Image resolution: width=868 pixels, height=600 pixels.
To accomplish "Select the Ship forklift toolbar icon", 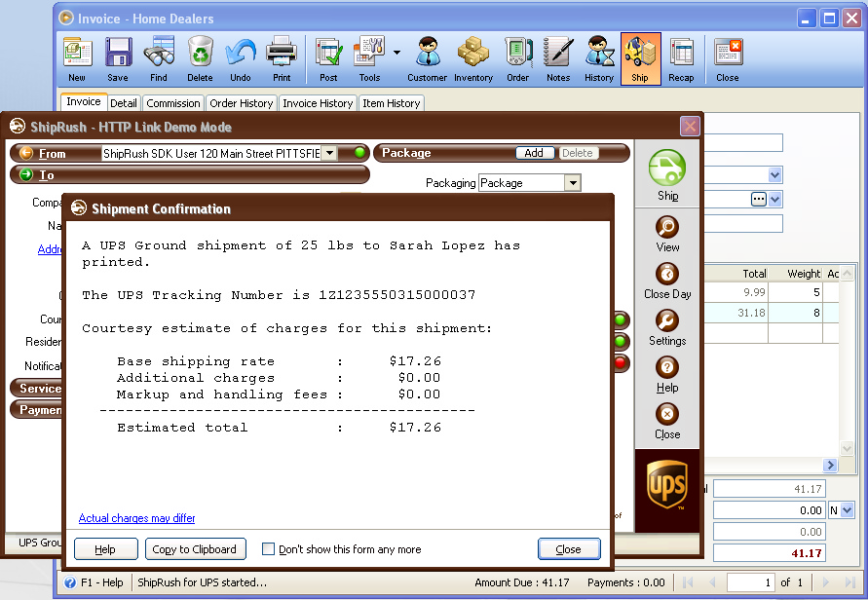I will coord(640,59).
